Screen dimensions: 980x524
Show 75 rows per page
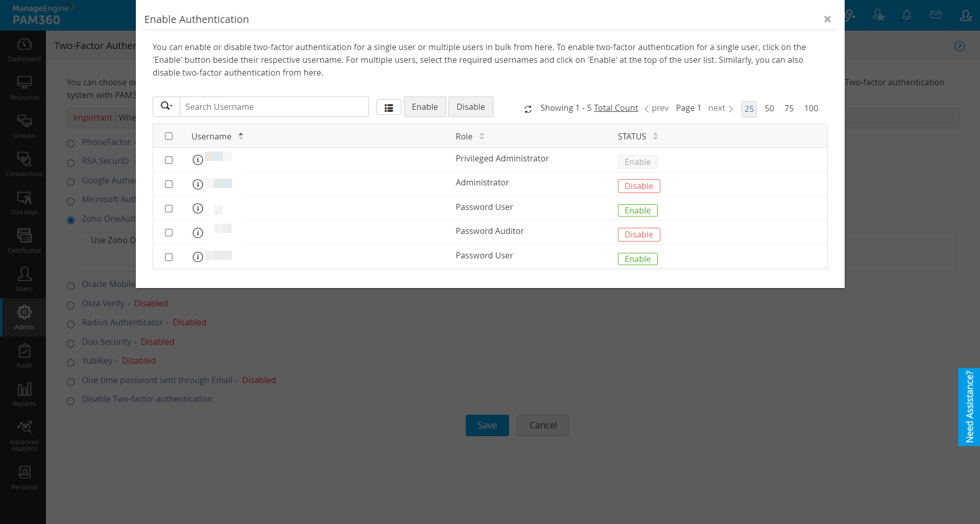click(x=789, y=108)
